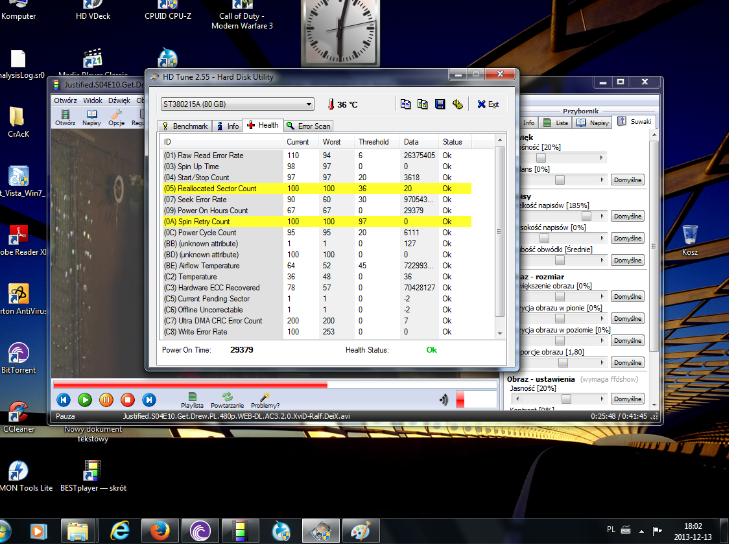Click the Power On Hours Count row
Image resolution: width=747 pixels, height=560 pixels.
317,211
